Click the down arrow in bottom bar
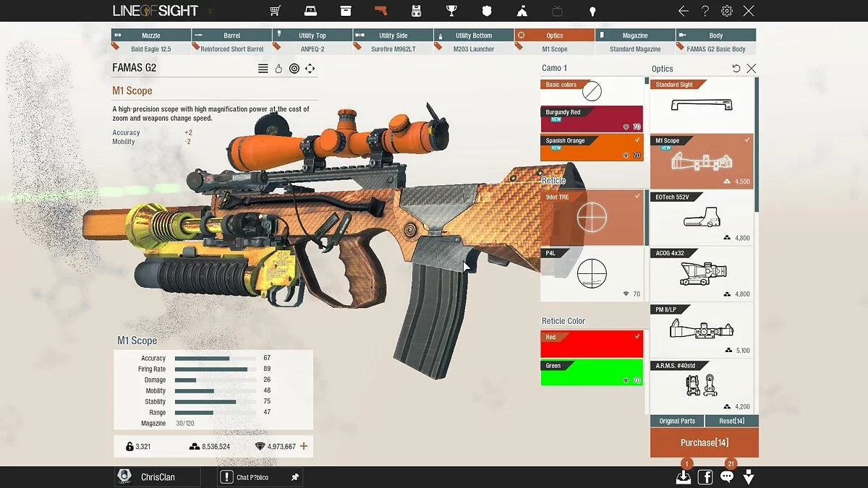Viewport: 868px width, 488px height. (749, 476)
